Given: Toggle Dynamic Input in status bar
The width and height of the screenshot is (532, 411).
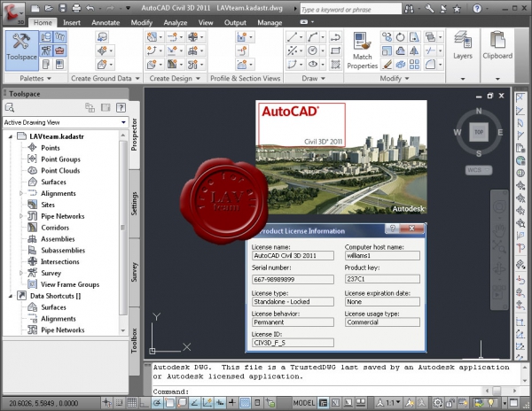Looking at the screenshot, I should (x=220, y=403).
